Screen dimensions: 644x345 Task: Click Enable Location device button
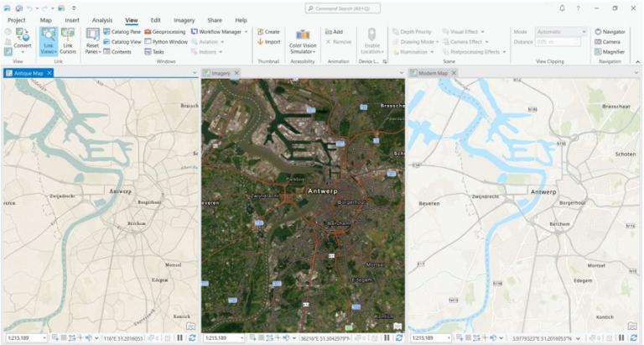coord(372,41)
